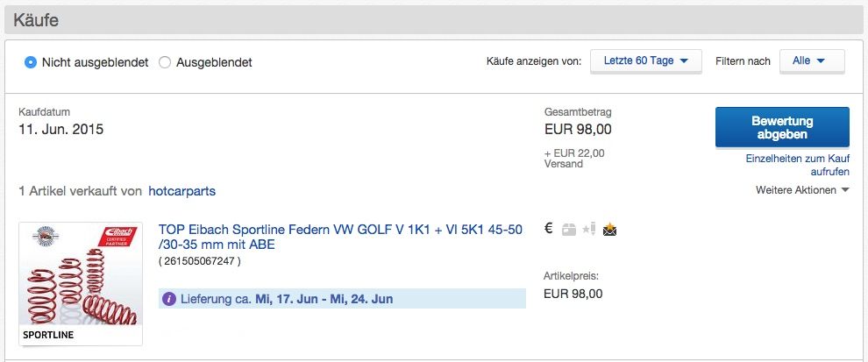Click the envelope with star feedback-received icon

[610, 229]
